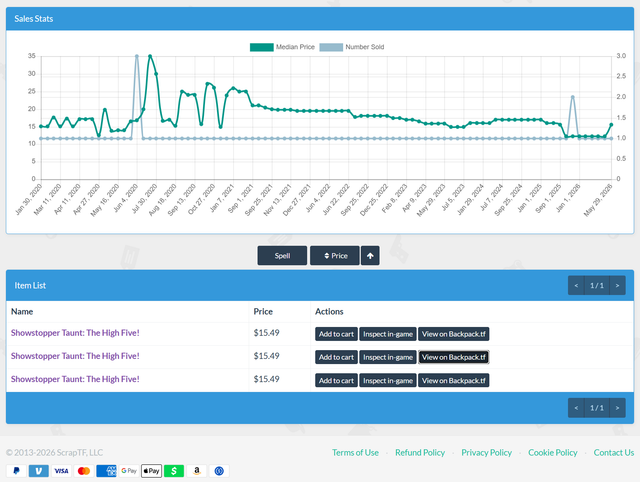
Task: Go to next page in bottom pager
Action: click(617, 408)
